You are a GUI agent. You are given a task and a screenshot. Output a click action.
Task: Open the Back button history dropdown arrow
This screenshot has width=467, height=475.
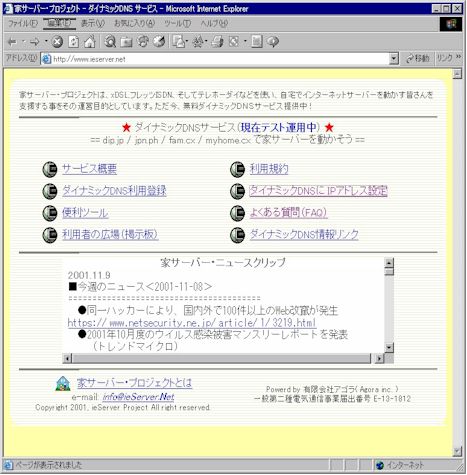[x=24, y=42]
